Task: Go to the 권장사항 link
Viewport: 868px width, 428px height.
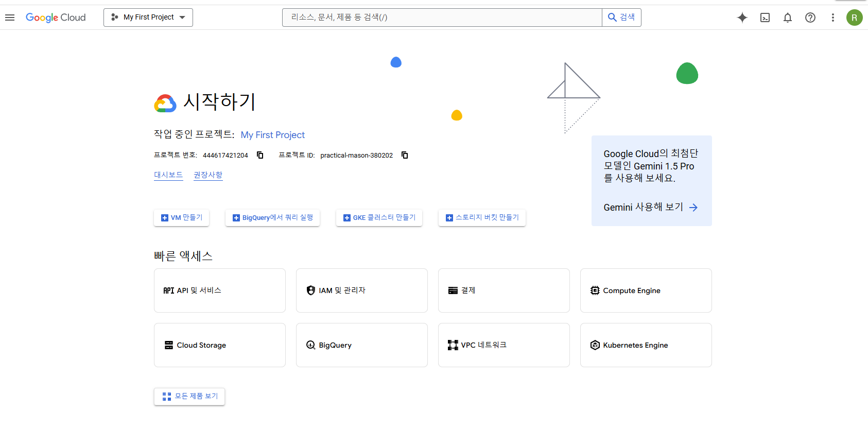Action: [208, 175]
